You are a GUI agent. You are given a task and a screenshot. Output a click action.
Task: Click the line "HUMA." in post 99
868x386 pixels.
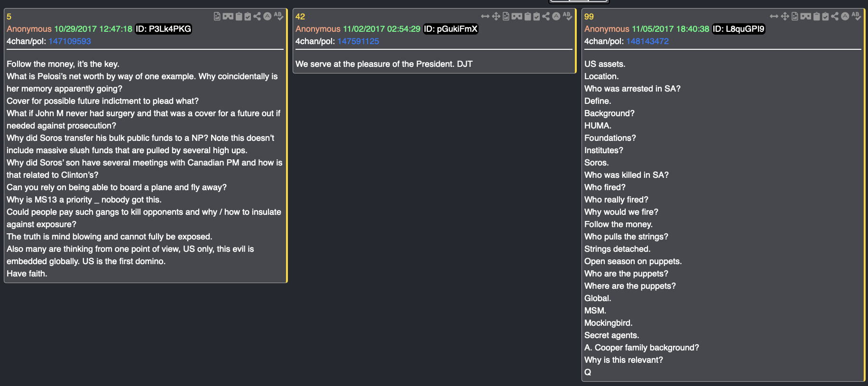598,126
